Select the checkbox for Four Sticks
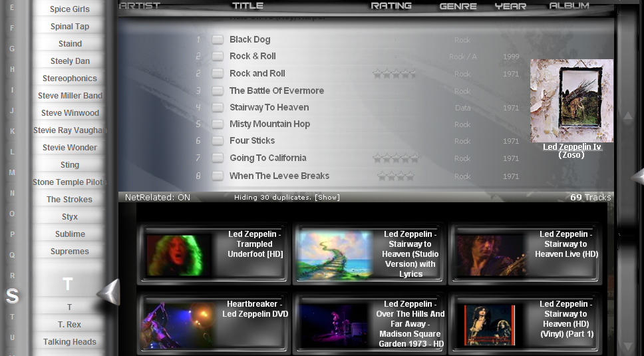The width and height of the screenshot is (644, 356). coord(218,141)
